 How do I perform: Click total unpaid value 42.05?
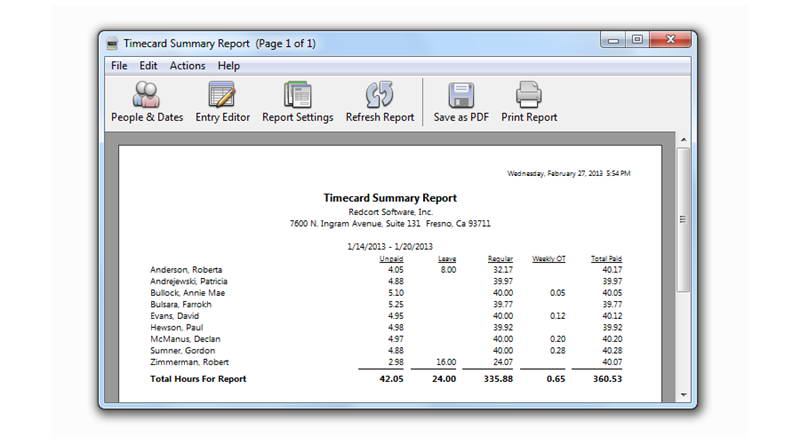391,379
